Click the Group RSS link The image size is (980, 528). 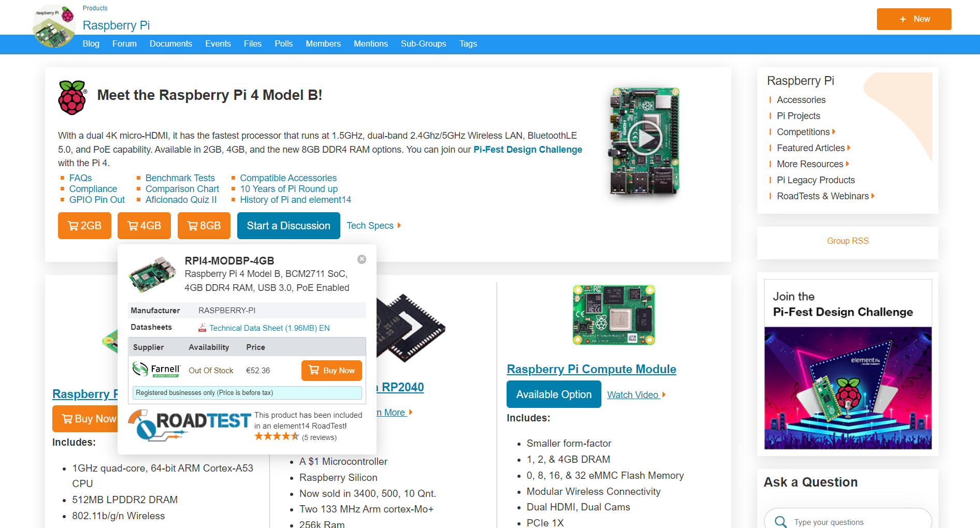[x=847, y=241]
